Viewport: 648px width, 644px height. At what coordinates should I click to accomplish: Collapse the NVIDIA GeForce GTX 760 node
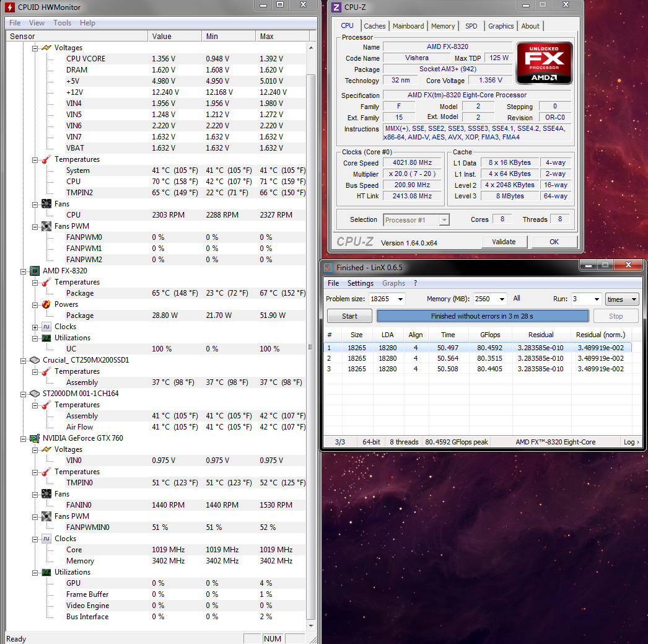pos(24,439)
